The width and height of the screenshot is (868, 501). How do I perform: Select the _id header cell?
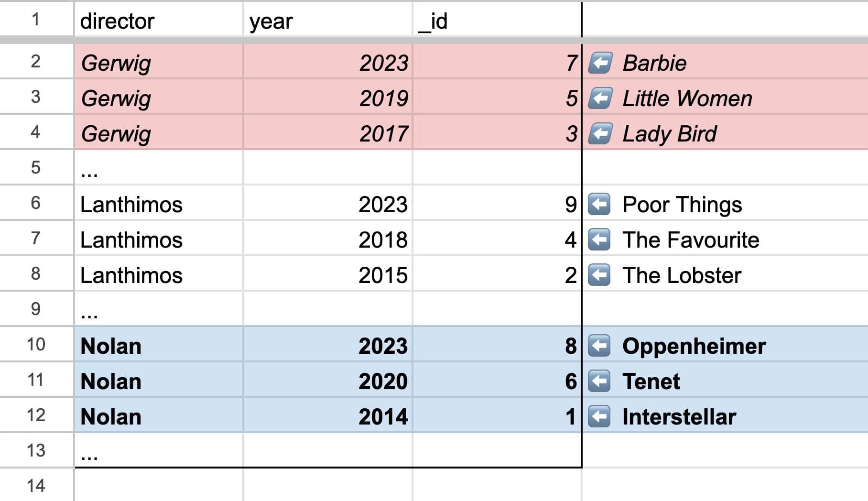(497, 21)
